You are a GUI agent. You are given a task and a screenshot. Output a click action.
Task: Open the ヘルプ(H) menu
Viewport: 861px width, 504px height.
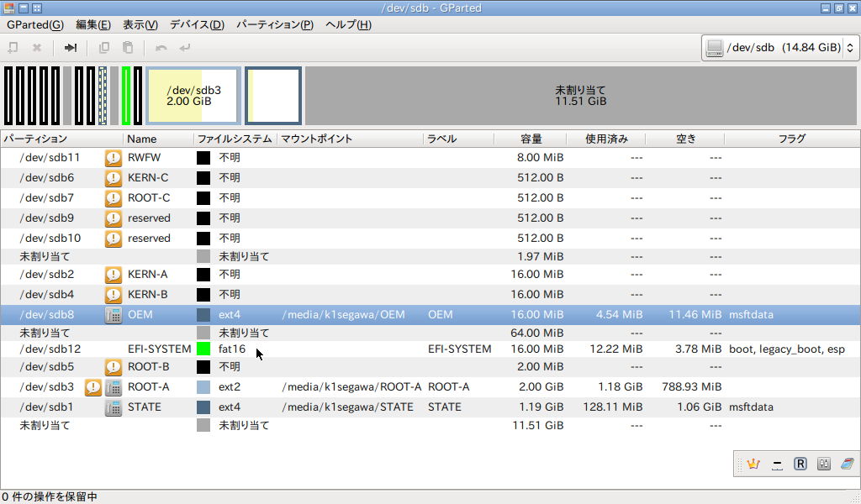[348, 24]
